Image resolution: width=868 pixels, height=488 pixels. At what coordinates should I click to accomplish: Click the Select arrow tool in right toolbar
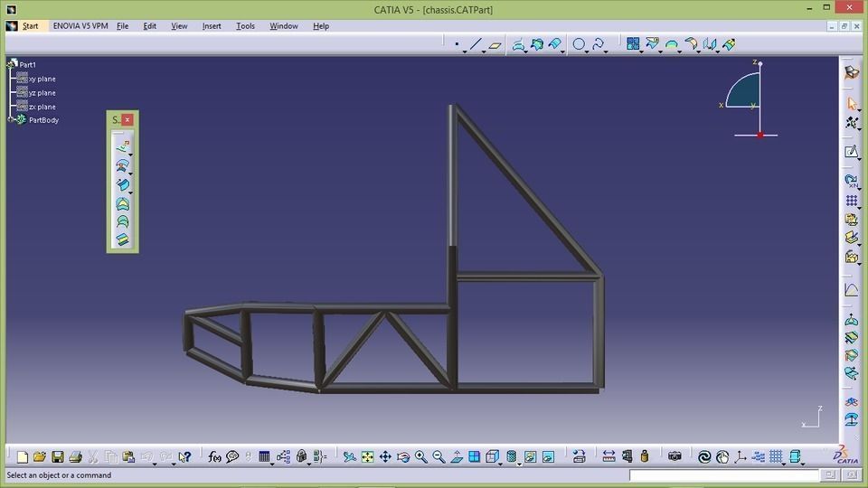852,103
